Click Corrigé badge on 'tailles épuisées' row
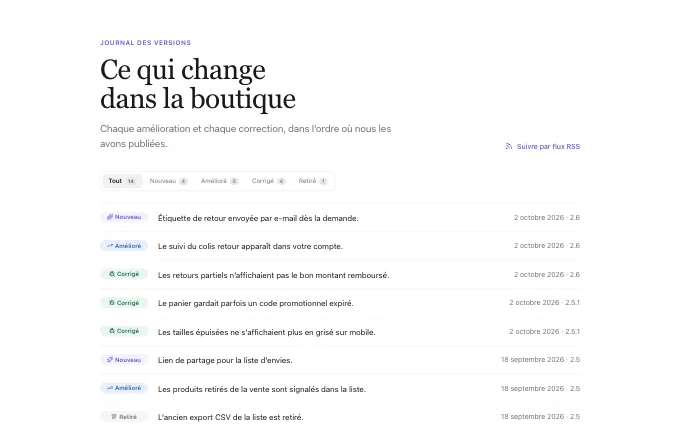This screenshot has width=680, height=425. pyautogui.click(x=124, y=331)
